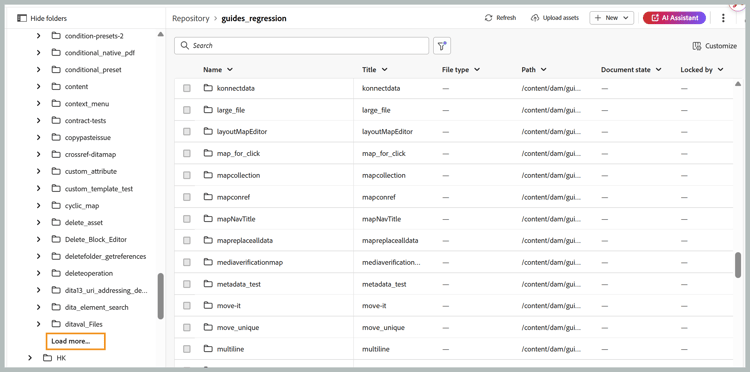Image resolution: width=750 pixels, height=372 pixels.
Task: Click the context_menu folder icon in tree
Action: [x=55, y=103]
